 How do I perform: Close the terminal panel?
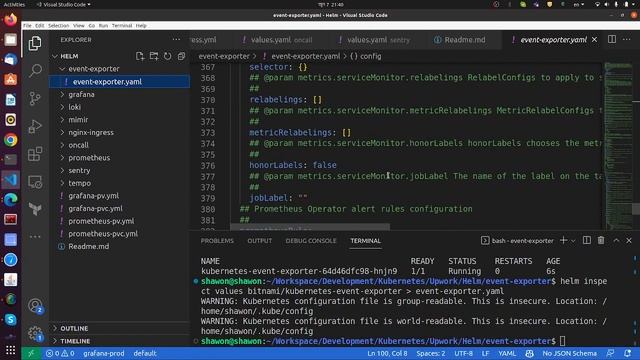[x=629, y=240]
